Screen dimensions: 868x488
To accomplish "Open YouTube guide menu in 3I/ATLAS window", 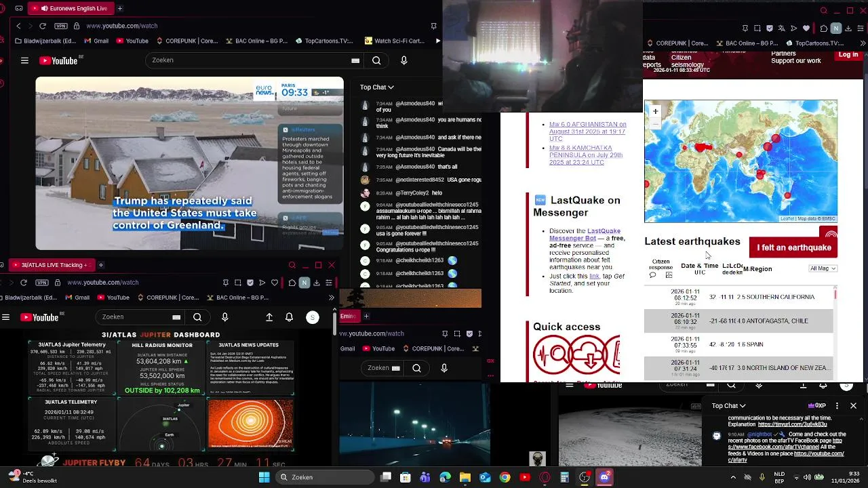I will pyautogui.click(x=5, y=317).
